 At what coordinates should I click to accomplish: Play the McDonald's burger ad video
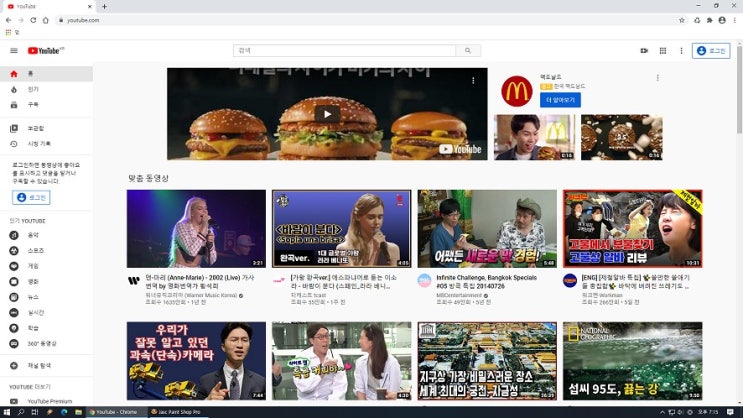coord(327,114)
